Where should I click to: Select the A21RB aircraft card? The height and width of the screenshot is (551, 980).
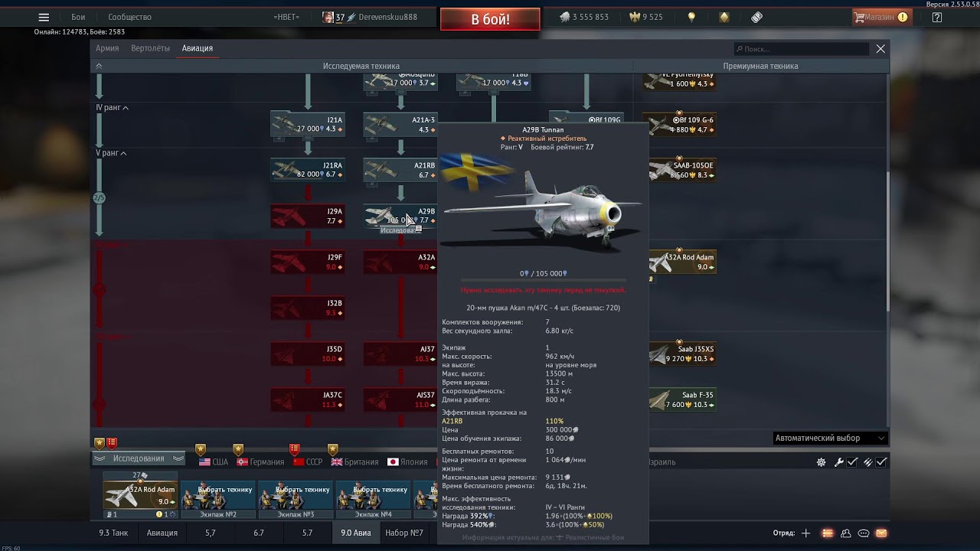point(400,170)
